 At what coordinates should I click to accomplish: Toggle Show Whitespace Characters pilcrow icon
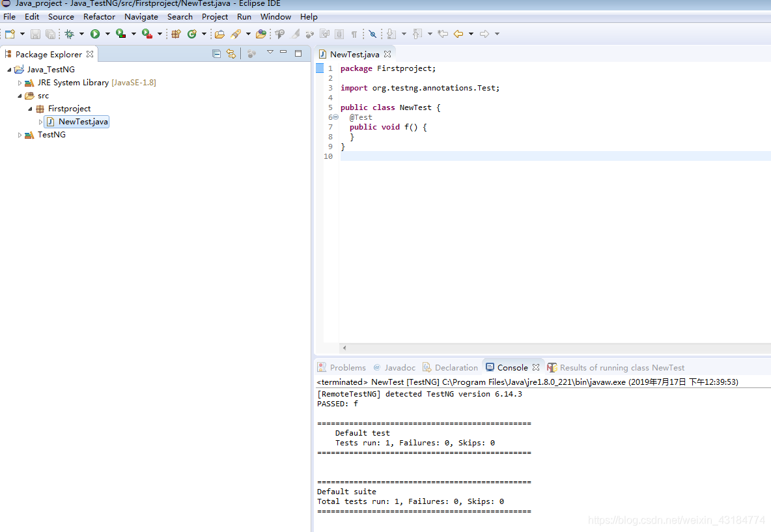pos(354,34)
